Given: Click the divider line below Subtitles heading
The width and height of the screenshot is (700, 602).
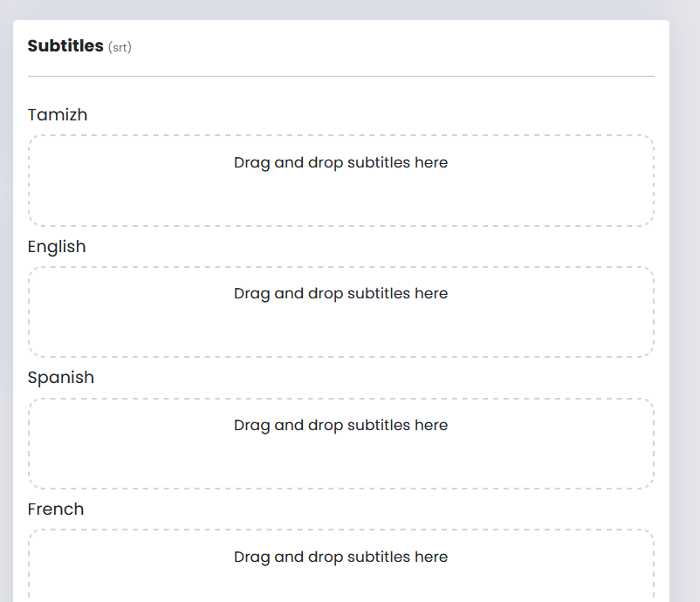Looking at the screenshot, I should click(340, 77).
